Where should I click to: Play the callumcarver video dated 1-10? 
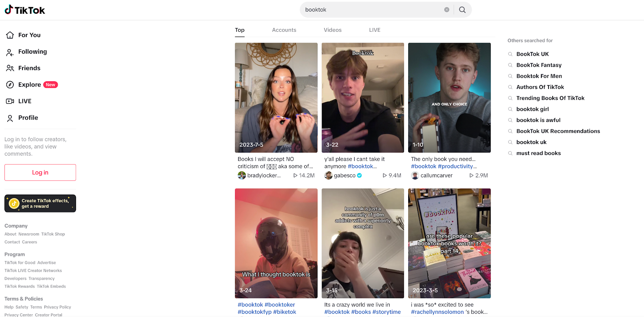coord(450,98)
